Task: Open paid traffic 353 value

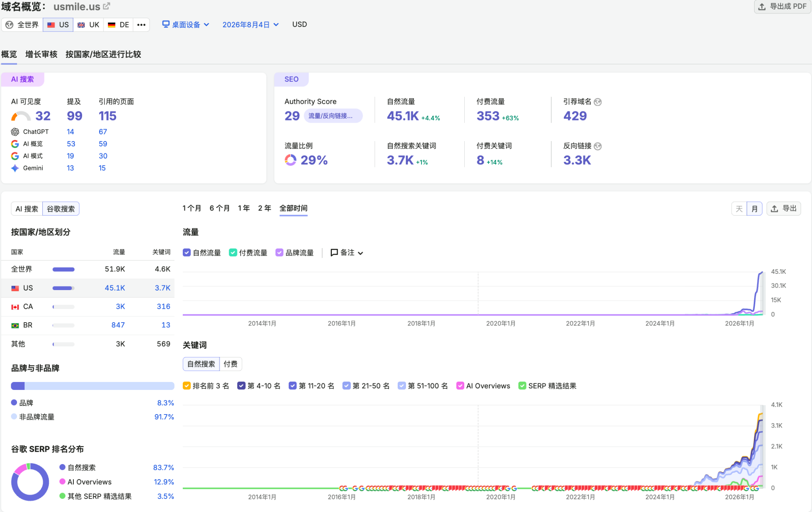Action: (x=488, y=116)
